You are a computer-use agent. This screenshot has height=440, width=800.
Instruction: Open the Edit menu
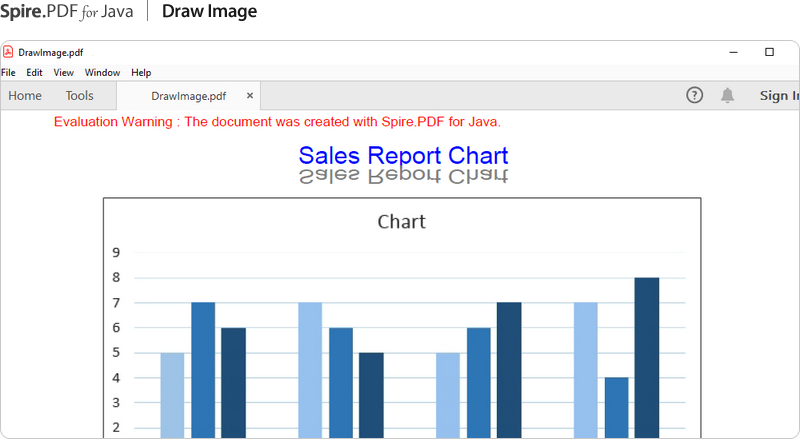[34, 73]
